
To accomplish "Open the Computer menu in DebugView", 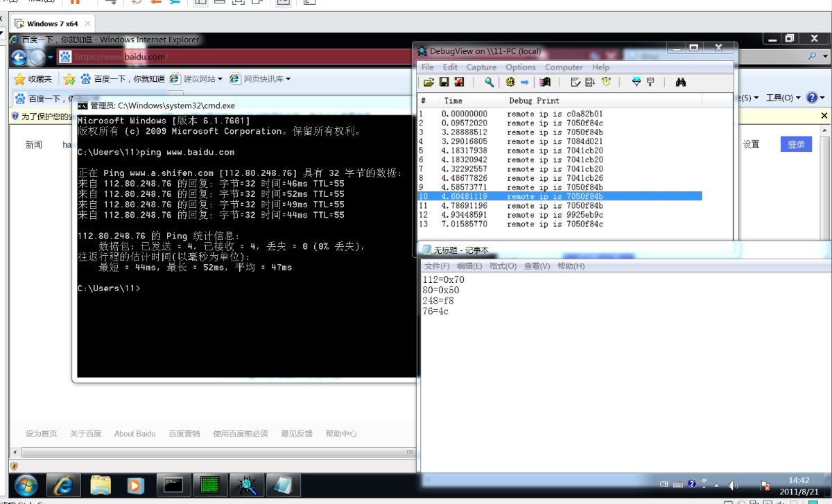I will tap(564, 67).
